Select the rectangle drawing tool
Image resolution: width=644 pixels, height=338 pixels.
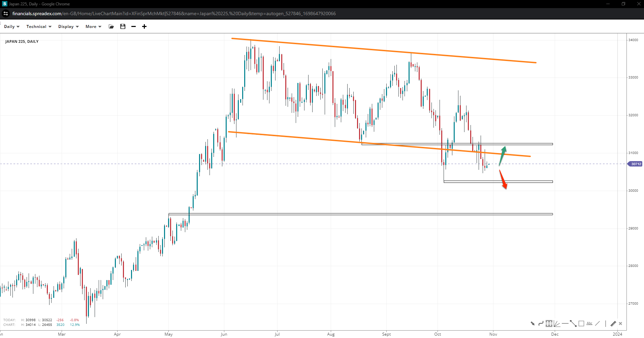[x=581, y=324]
